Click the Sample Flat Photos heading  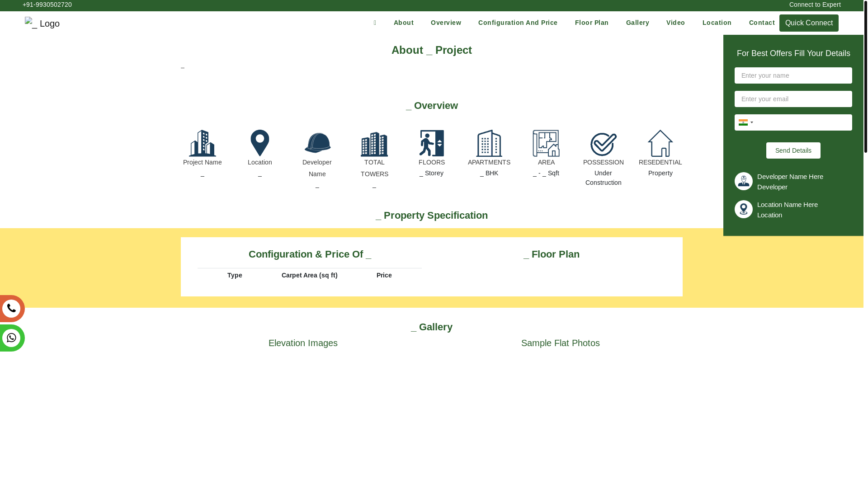click(x=561, y=343)
